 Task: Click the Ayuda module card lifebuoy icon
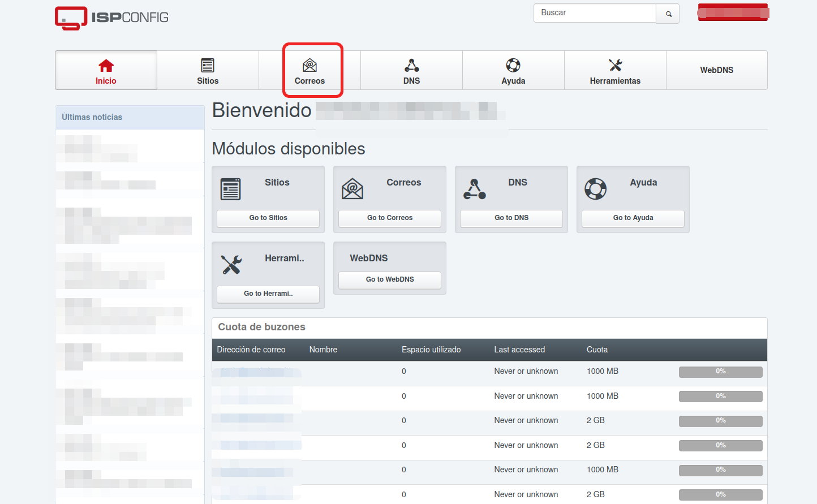coord(595,189)
